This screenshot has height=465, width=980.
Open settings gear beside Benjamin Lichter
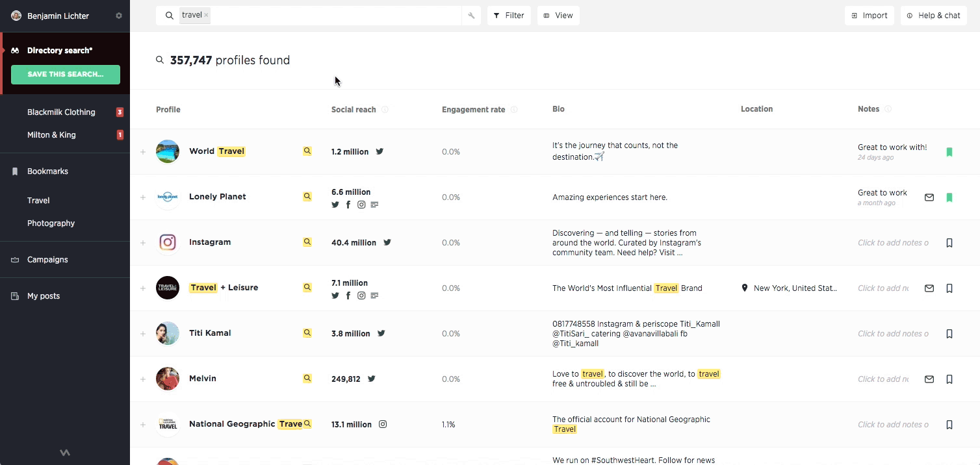(x=119, y=16)
